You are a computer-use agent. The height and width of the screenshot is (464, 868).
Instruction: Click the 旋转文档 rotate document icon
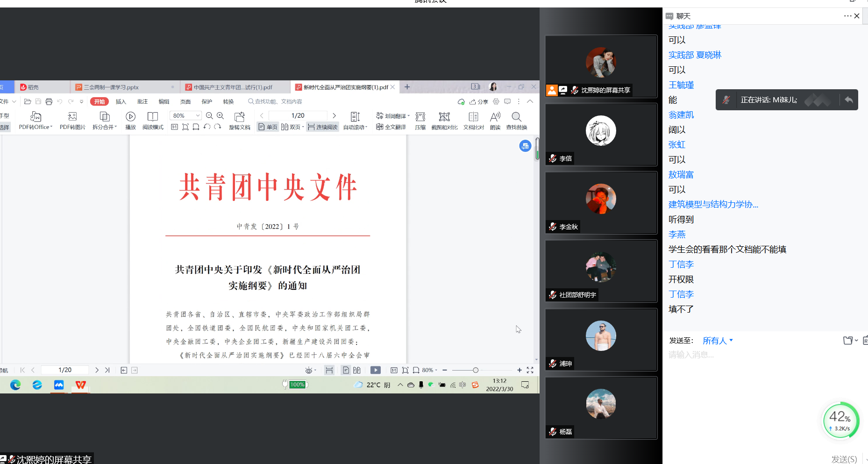point(240,116)
